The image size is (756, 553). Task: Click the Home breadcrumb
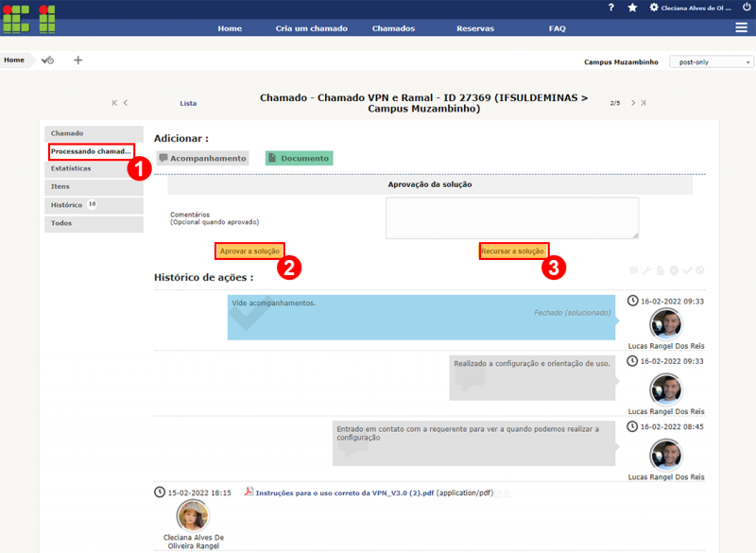(x=14, y=60)
